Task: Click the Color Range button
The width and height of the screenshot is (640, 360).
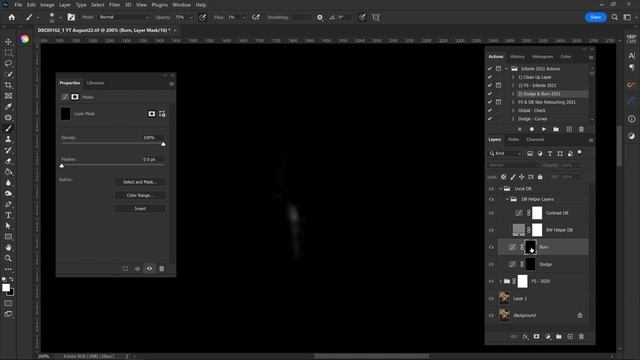Action: pos(140,195)
